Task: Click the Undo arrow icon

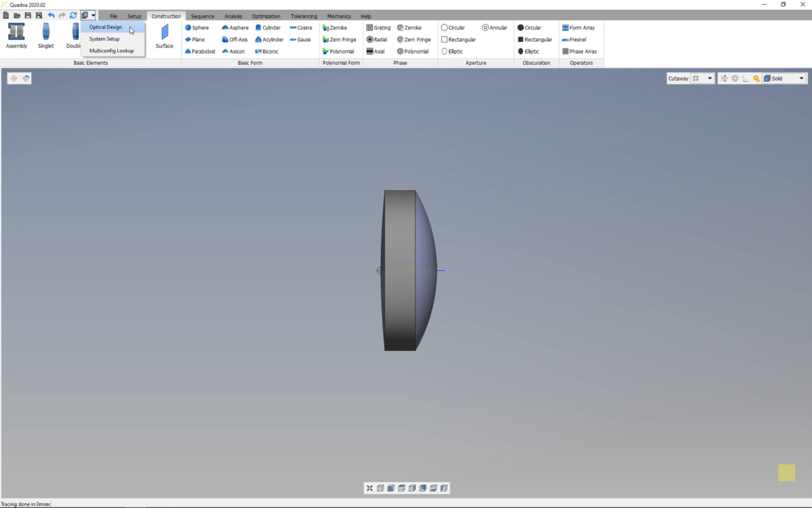Action: click(51, 15)
